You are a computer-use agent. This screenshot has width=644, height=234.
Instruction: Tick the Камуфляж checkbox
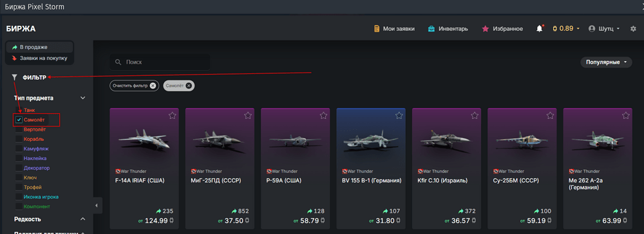(19, 148)
